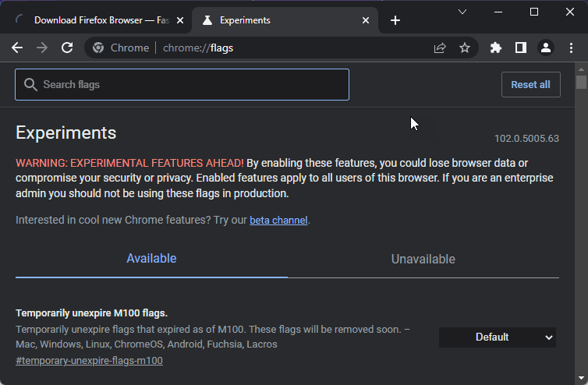Click the magnifier icon in search flags
The height and width of the screenshot is (385, 588).
(30, 85)
